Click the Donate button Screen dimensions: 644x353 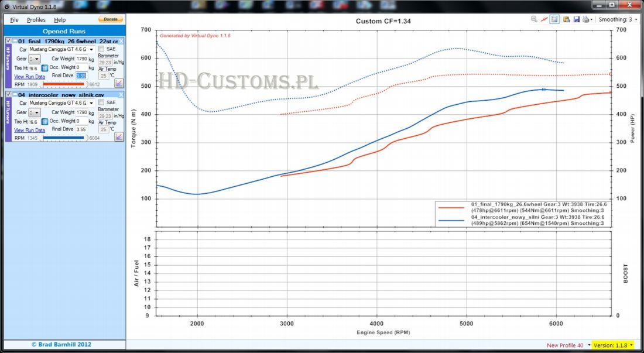point(110,19)
